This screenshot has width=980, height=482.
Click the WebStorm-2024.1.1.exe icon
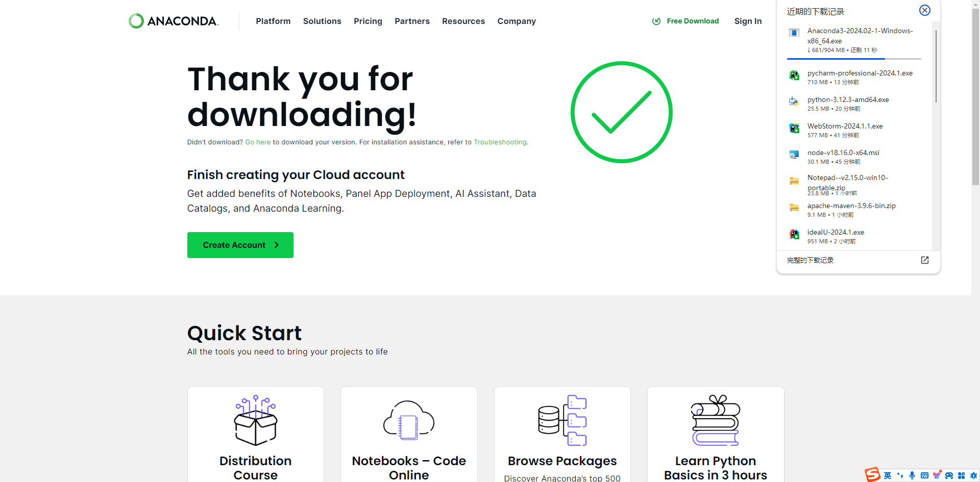point(794,129)
